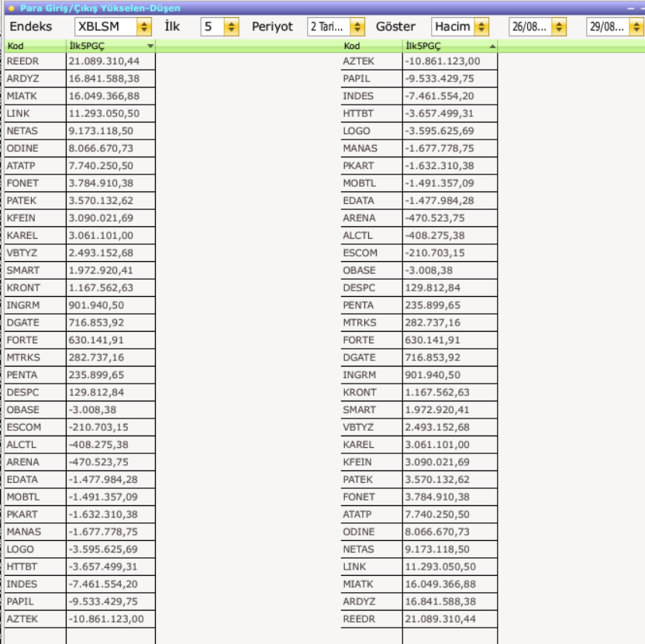Select MTRKS in the right table
The image size is (645, 644).
[x=360, y=323]
